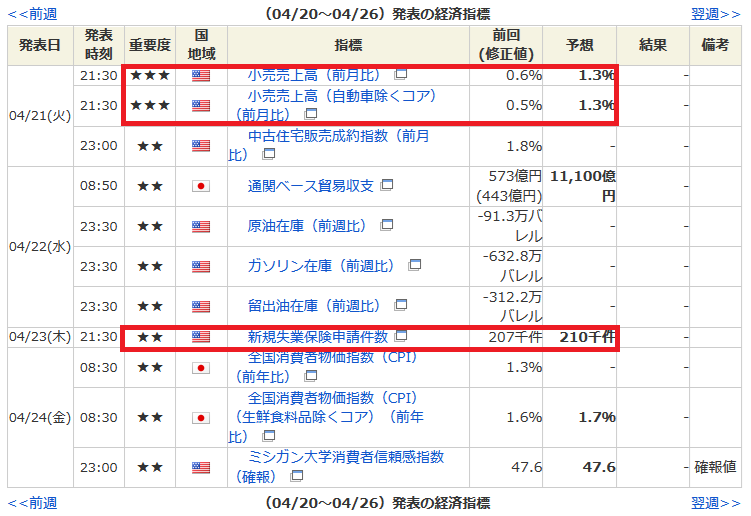Open popup icon beside CPI 生鮮食料品除くコア
The width and height of the screenshot is (751, 516).
269,436
